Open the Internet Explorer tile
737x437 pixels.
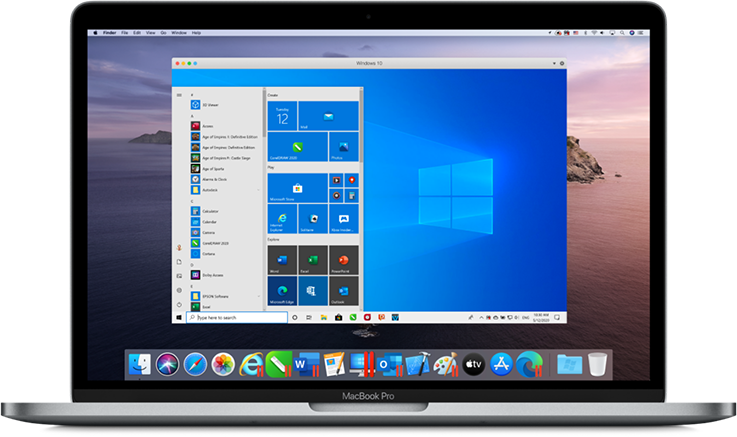pyautogui.click(x=282, y=218)
